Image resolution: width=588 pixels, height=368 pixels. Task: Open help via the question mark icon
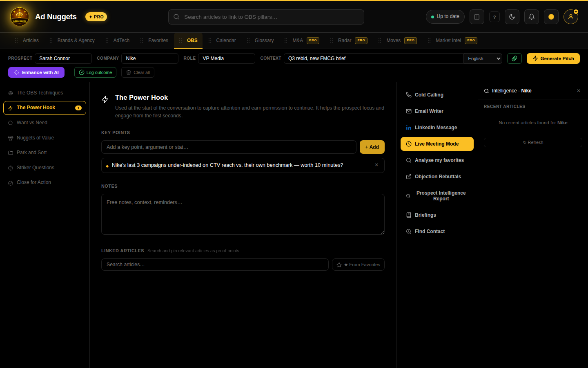(494, 17)
